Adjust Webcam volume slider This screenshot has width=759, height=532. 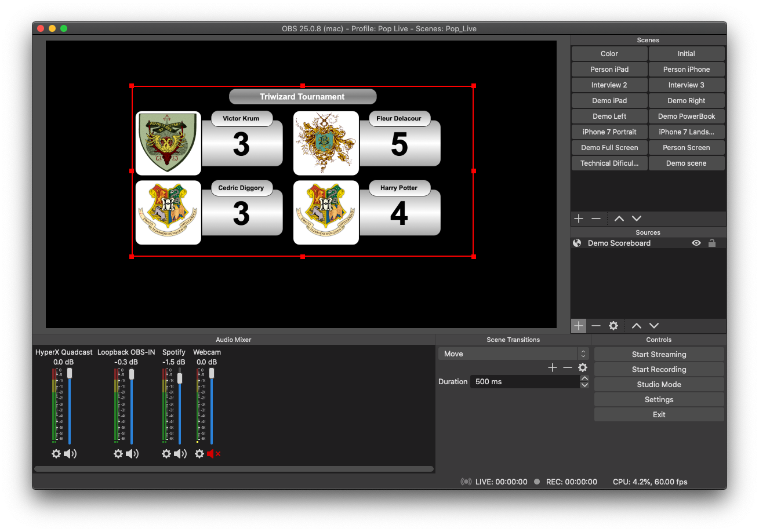[x=212, y=373]
